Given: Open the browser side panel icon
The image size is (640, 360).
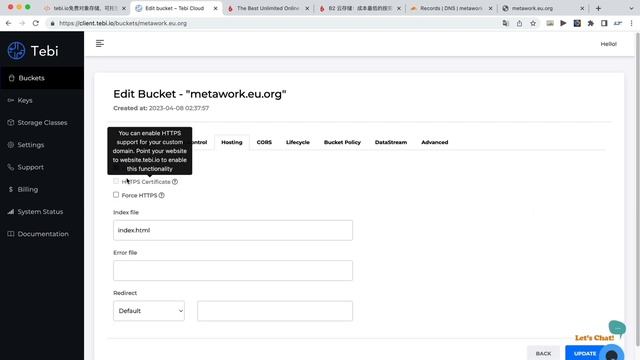Looking at the screenshot, I should tap(604, 23).
